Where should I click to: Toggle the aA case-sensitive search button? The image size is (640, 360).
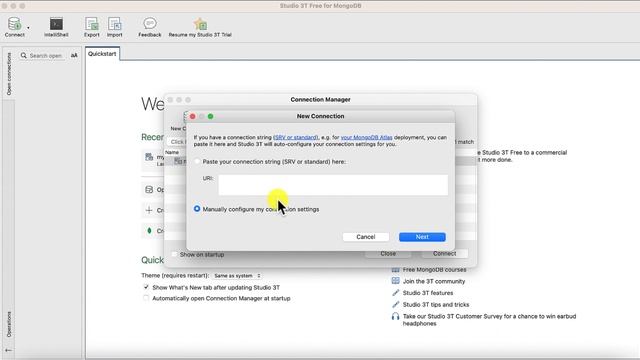(x=74, y=56)
